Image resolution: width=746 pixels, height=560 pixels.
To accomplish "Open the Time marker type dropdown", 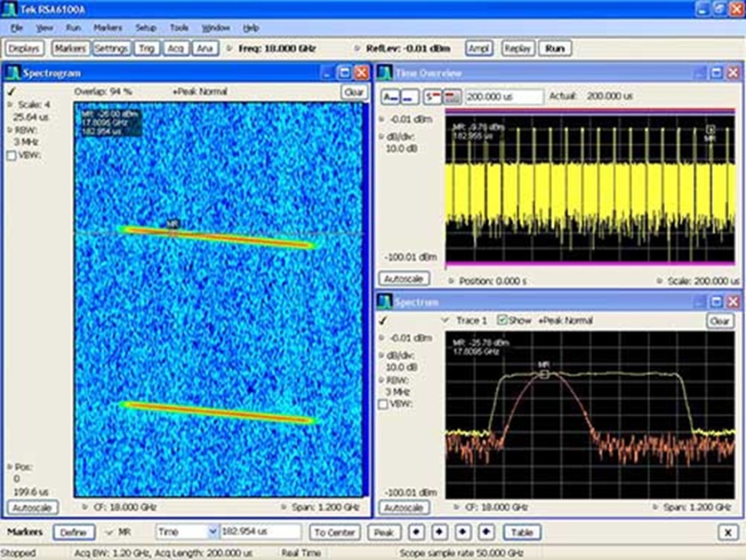I will click(213, 532).
